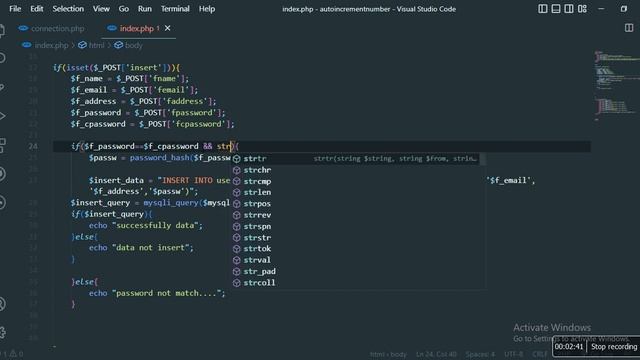
Task: Choose strtr from the suggestion list
Action: tap(355, 158)
